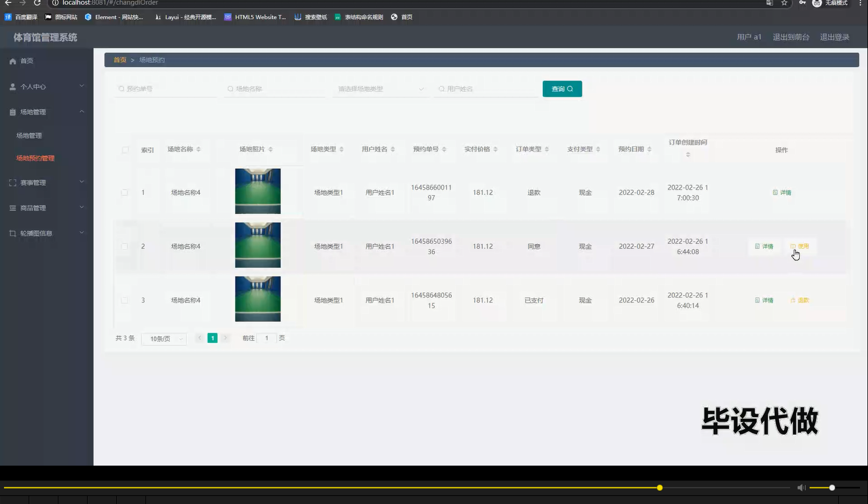The width and height of the screenshot is (868, 504).
Task: Go to next page arrow in pagination
Action: click(x=226, y=338)
